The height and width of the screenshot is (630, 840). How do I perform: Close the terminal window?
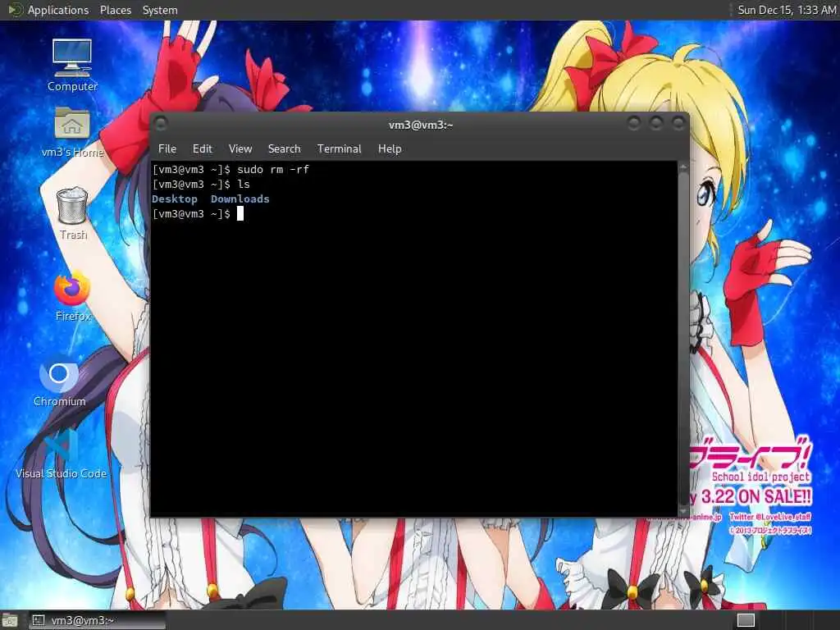point(678,123)
